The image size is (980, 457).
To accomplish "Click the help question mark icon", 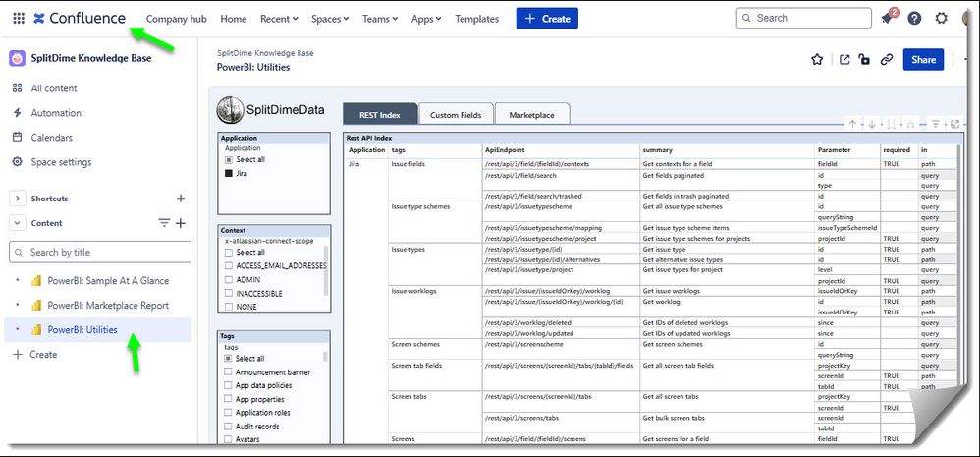I will [x=914, y=19].
